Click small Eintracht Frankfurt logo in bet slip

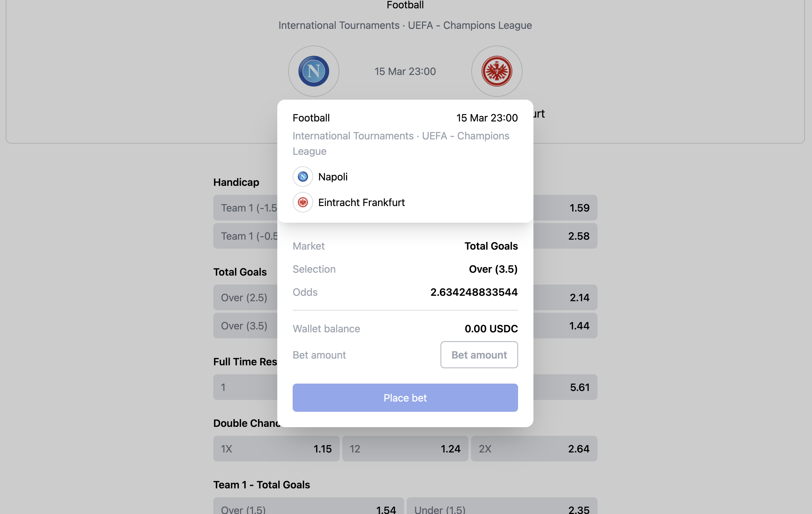[303, 202]
